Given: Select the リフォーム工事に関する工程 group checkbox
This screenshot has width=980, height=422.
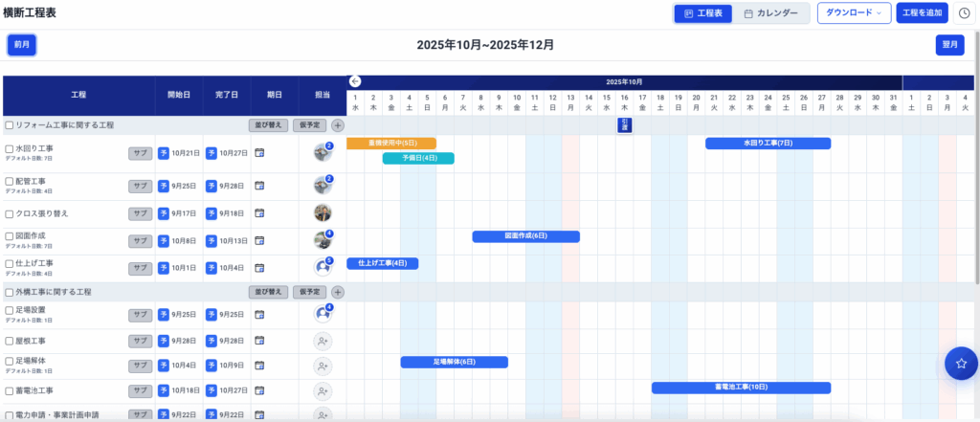Looking at the screenshot, I should 10,125.
